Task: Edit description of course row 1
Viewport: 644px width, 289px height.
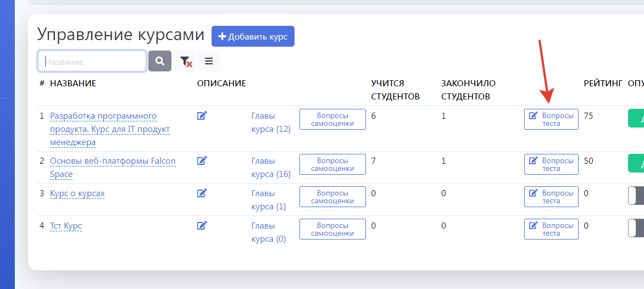Action: (x=202, y=115)
